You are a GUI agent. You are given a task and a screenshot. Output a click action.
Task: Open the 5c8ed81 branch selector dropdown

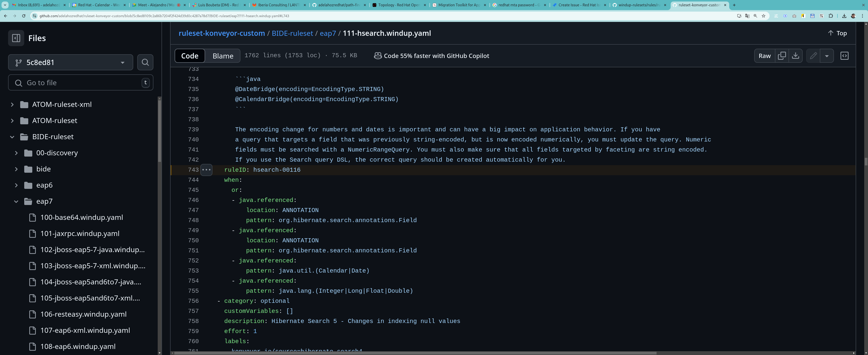[x=70, y=62]
